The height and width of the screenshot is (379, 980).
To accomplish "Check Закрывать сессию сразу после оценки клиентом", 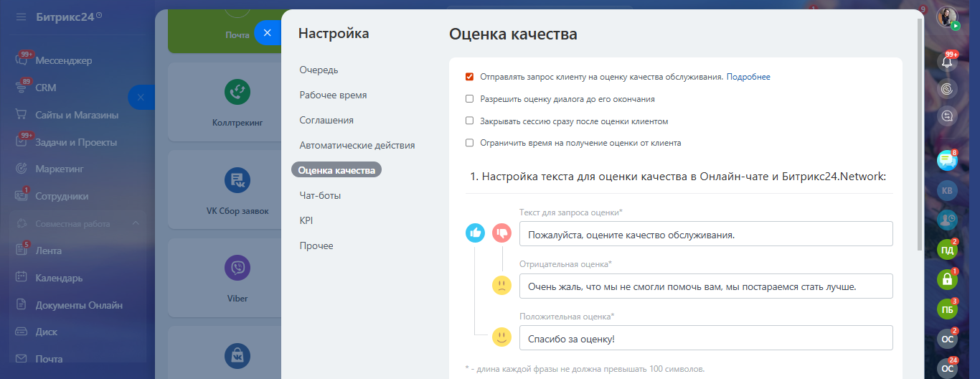I will (x=470, y=121).
